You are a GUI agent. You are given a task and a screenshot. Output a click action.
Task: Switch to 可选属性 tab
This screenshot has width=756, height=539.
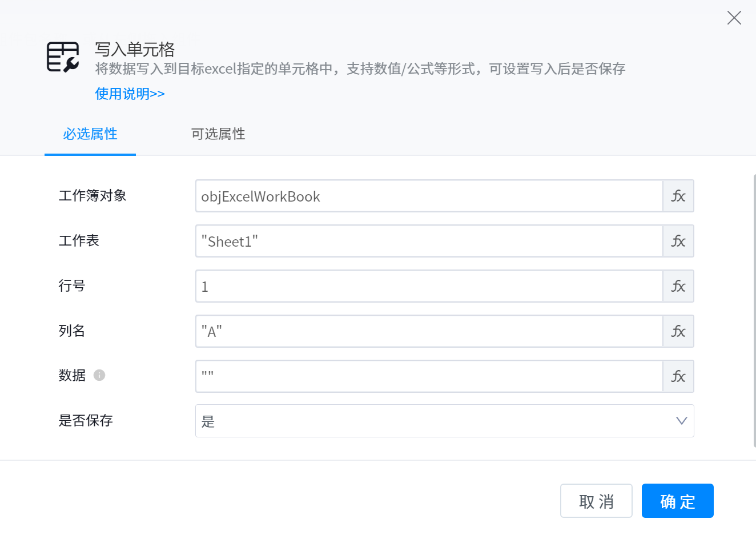[x=218, y=134]
